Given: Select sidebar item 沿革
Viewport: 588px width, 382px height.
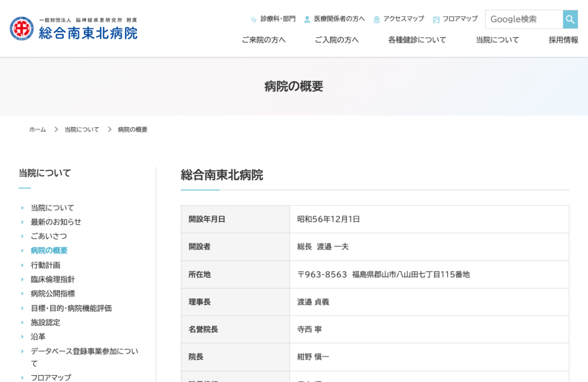Looking at the screenshot, I should [38, 337].
